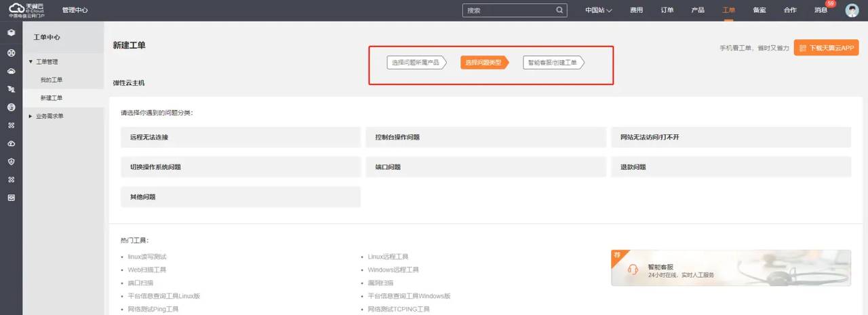The image size is (868, 315).
Task: Open the user avatar menu
Action: coord(852,10)
